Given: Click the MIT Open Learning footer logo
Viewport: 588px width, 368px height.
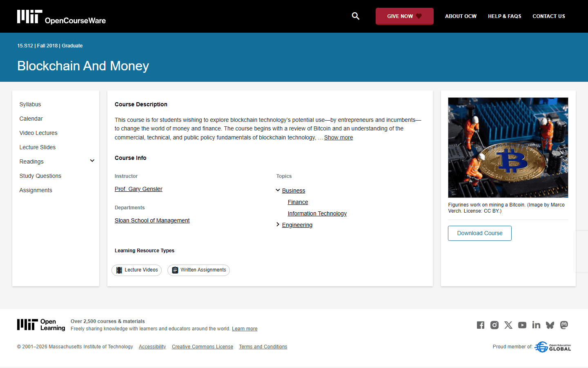Looking at the screenshot, I should pyautogui.click(x=41, y=325).
